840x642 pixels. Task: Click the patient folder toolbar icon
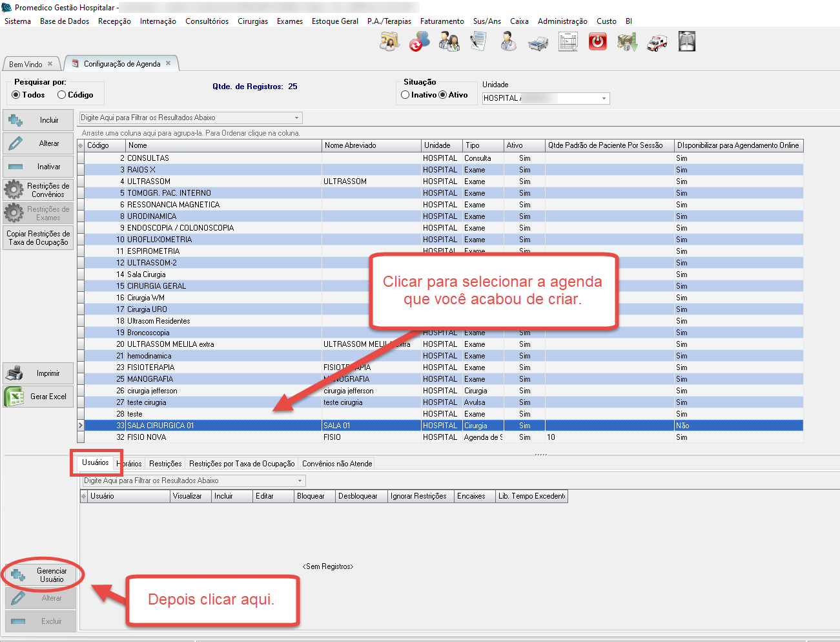coord(389,43)
